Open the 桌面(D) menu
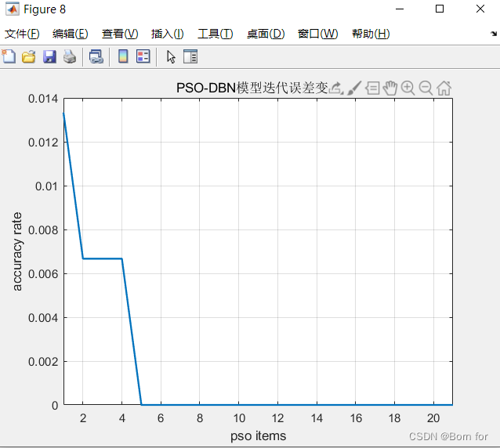 tap(266, 34)
